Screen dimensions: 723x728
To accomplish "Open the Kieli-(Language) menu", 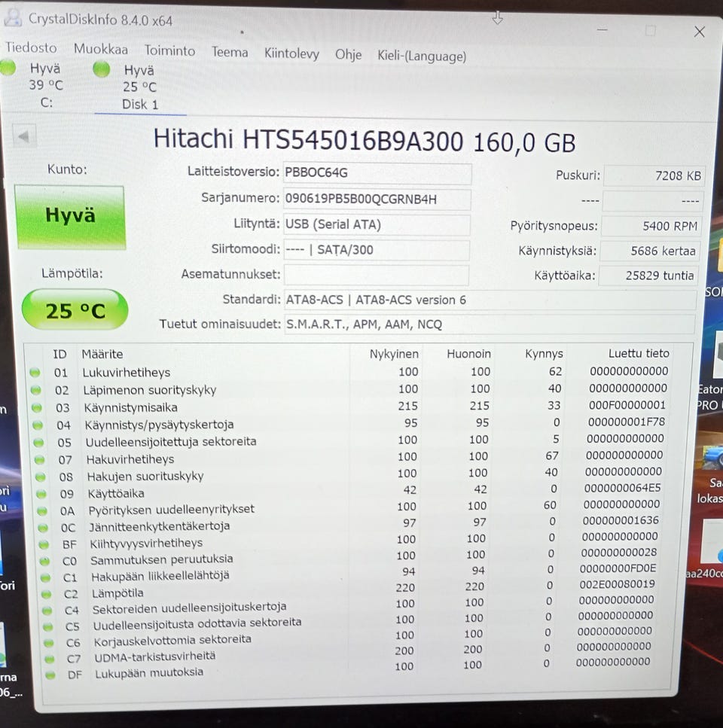I will point(422,56).
